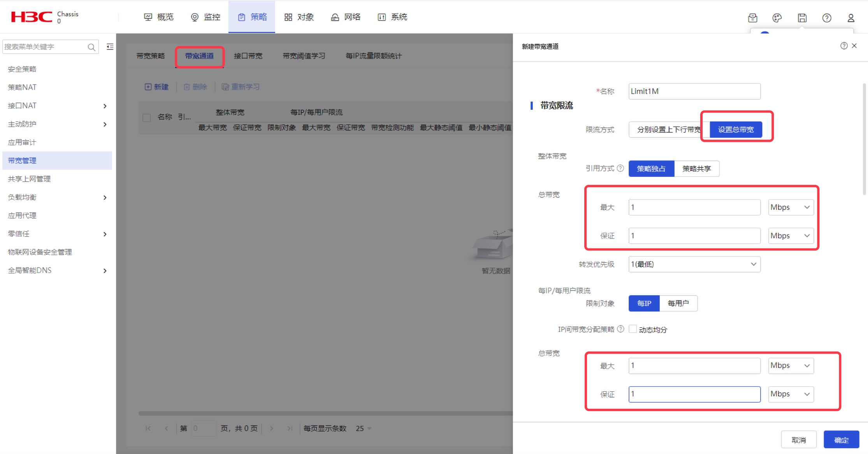Open 对象 in the top navigation

point(299,17)
